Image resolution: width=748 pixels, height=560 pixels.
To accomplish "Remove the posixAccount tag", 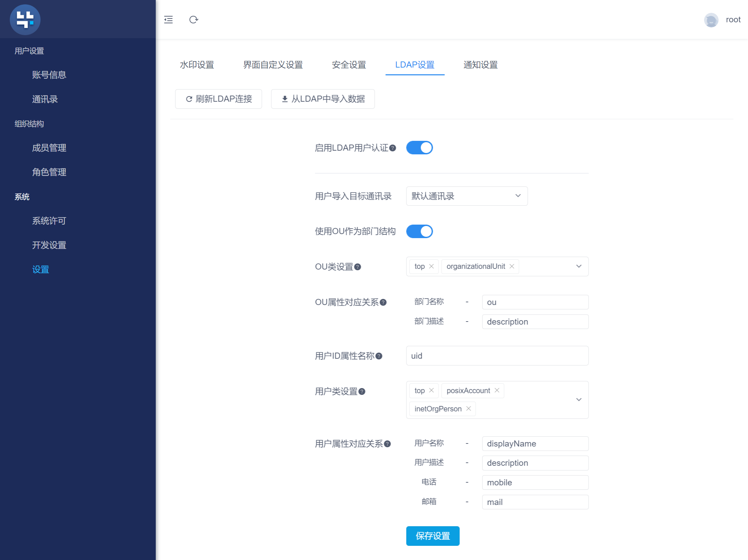I will [497, 390].
